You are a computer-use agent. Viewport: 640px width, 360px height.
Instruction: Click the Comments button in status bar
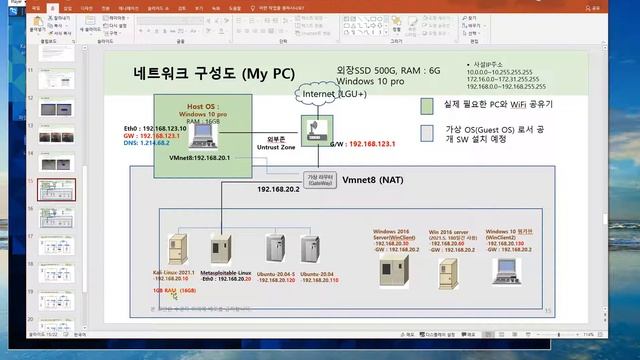469,334
